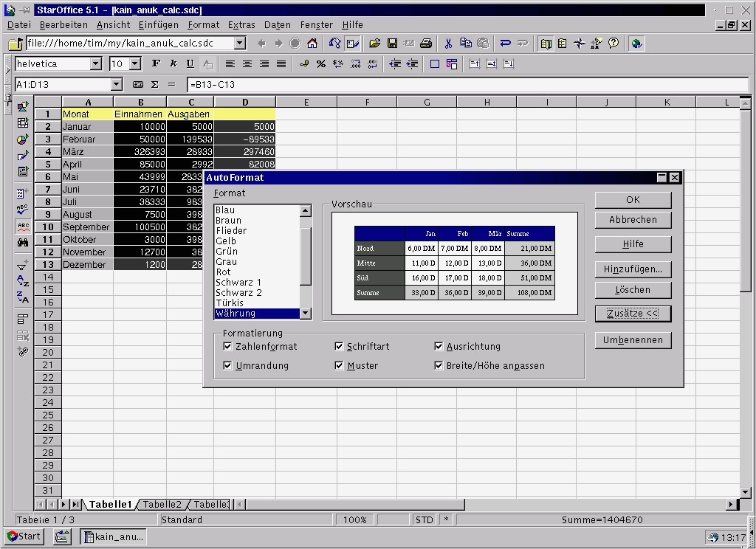
Task: Open the Bearbeiten menu
Action: pos(63,24)
